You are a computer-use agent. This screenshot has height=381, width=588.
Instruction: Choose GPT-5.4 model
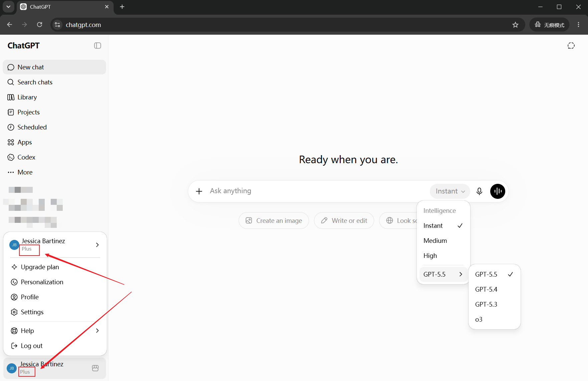pyautogui.click(x=494, y=290)
